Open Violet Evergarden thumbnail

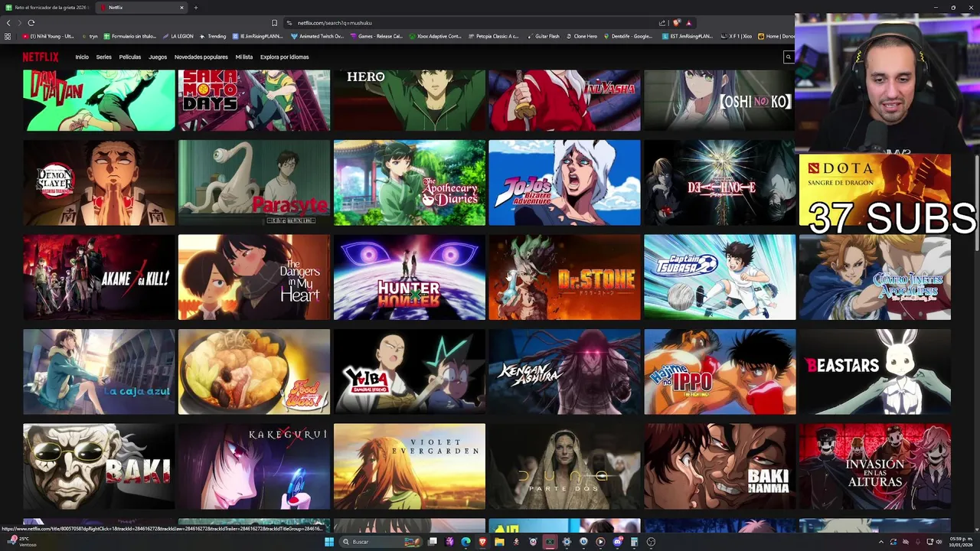tap(410, 466)
